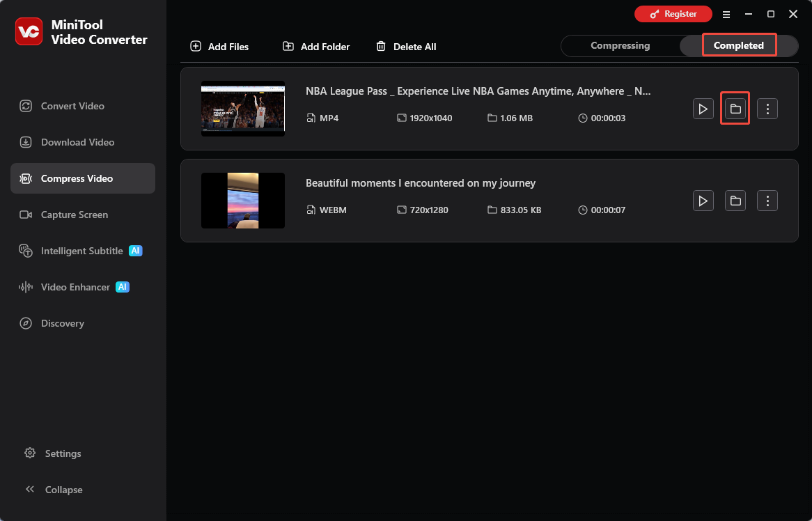The height and width of the screenshot is (521, 812).
Task: Click the AI badge next to Video Enhancer
Action: click(x=122, y=287)
